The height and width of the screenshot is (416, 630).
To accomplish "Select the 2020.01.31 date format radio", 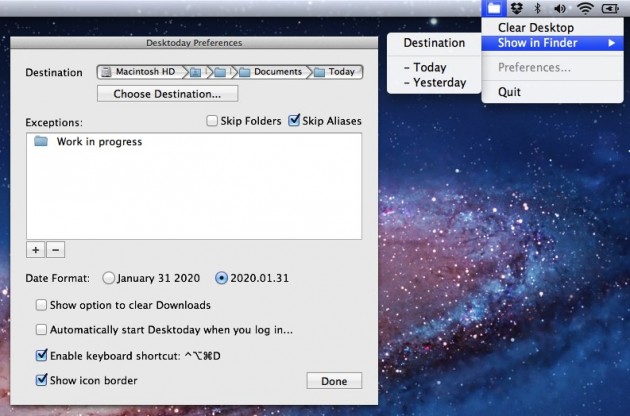I will coord(221,278).
